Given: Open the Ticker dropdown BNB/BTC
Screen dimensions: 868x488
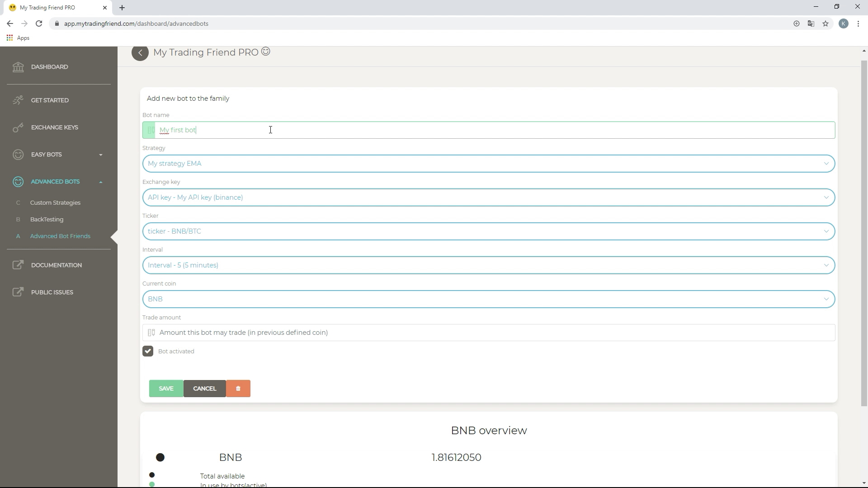Looking at the screenshot, I should click(489, 231).
